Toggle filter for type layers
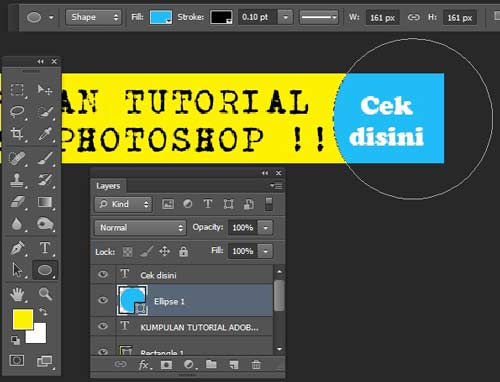This screenshot has height=382, width=500. coord(208,204)
